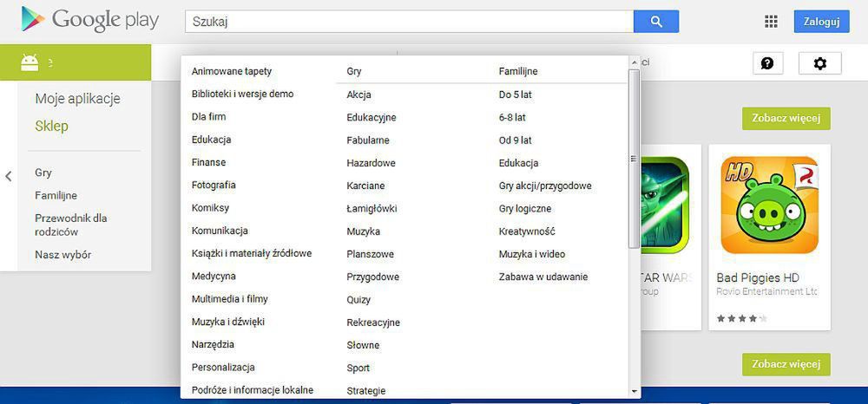This screenshot has width=868, height=404.
Task: Open Nasz wybór in sidebar
Action: tap(63, 255)
